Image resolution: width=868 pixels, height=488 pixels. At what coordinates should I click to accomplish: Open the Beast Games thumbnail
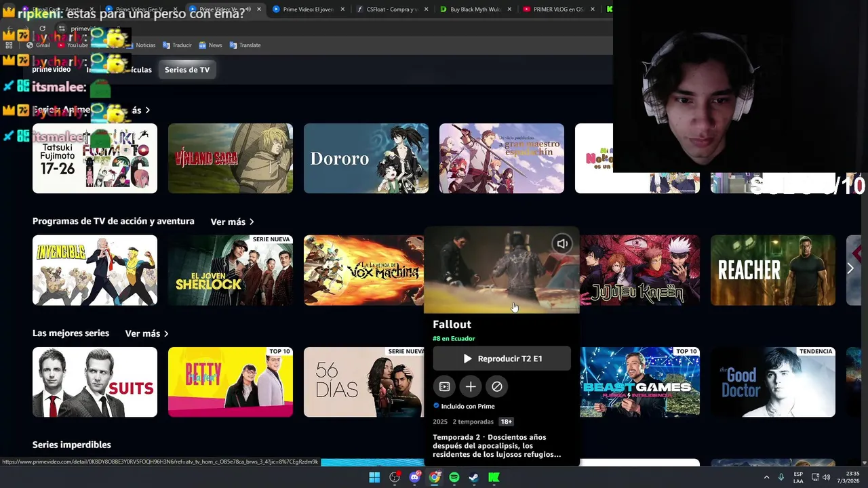click(x=639, y=382)
